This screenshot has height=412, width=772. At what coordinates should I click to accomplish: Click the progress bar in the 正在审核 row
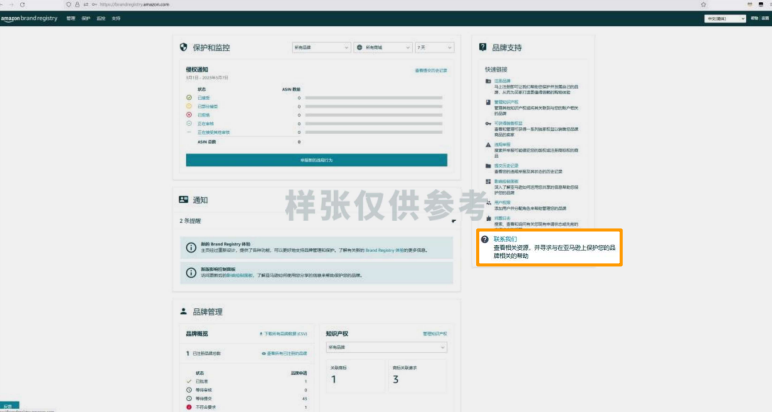(x=374, y=124)
